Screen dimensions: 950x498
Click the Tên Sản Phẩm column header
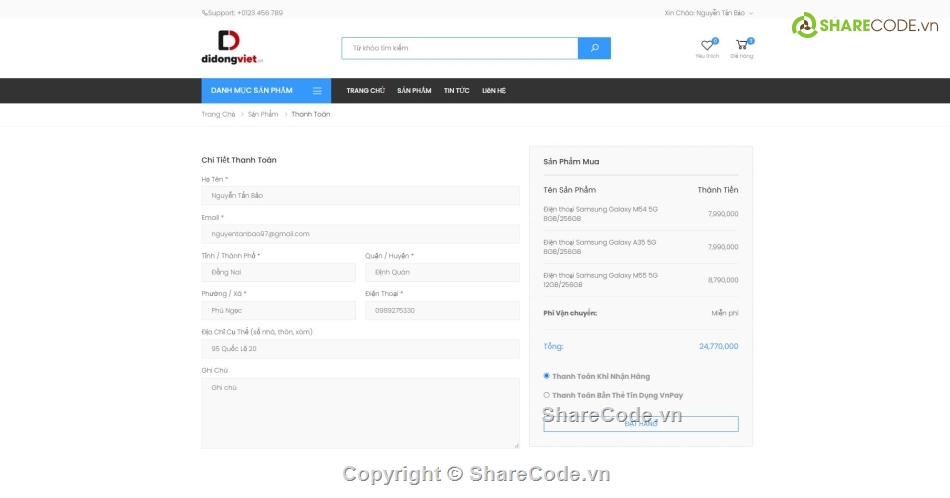[x=570, y=190]
